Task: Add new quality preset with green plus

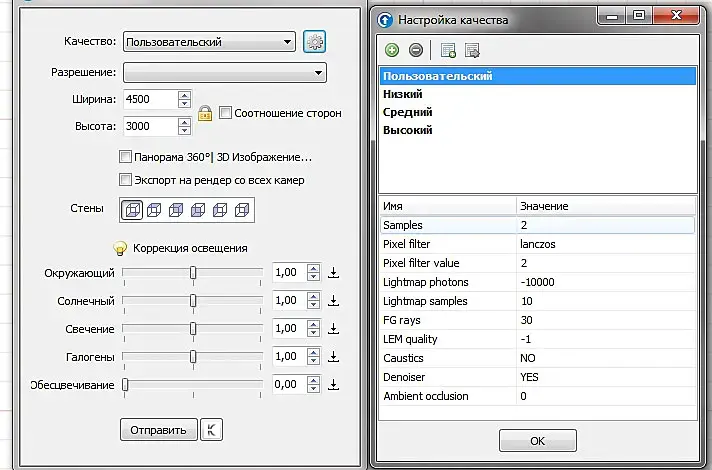Action: [x=392, y=50]
